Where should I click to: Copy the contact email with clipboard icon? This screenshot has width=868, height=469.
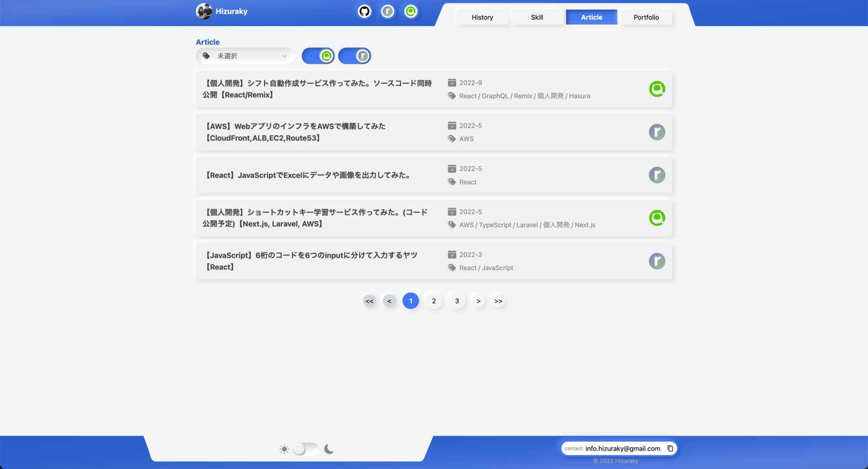(x=670, y=448)
